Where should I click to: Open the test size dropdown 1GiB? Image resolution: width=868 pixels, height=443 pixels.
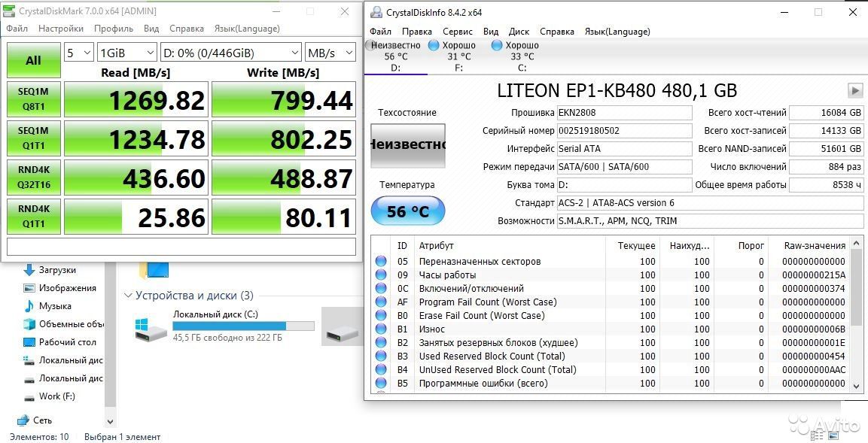tap(126, 53)
